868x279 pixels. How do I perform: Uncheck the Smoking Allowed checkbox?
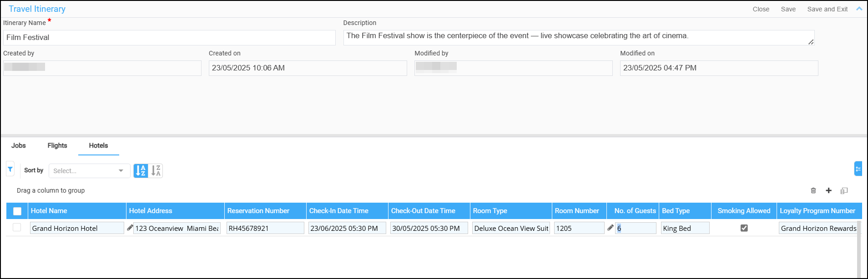tap(744, 228)
